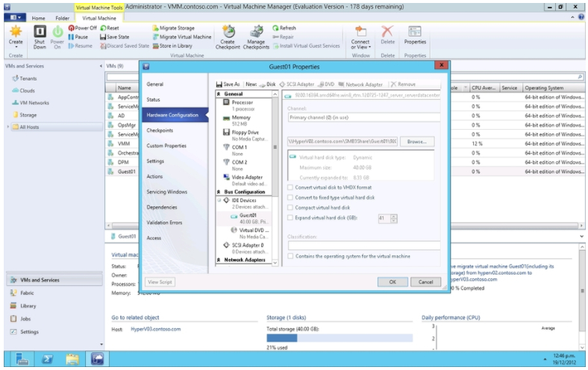
Task: Switch to the Folder ribbon tab
Action: pyautogui.click(x=62, y=18)
